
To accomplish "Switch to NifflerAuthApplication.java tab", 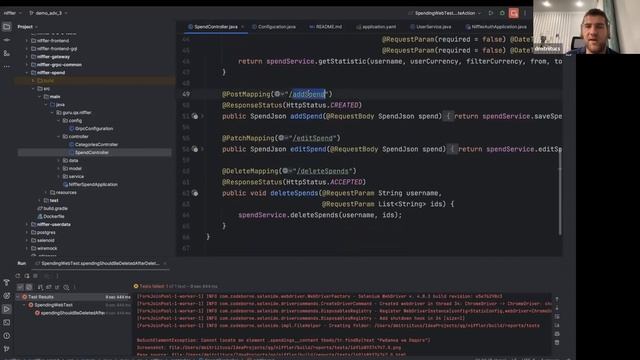I will click(x=496, y=27).
